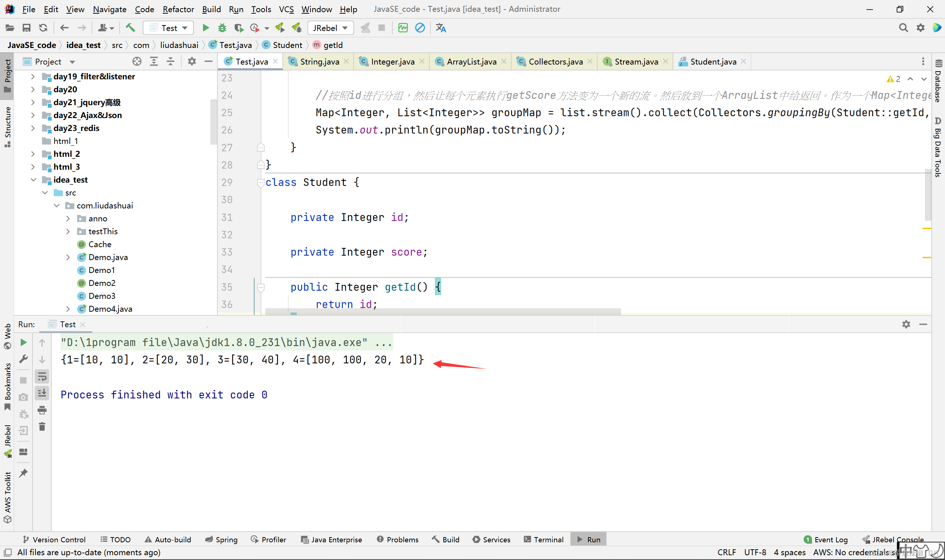This screenshot has height=560, width=945.
Task: Expand the anno package folder
Action: tap(68, 218)
